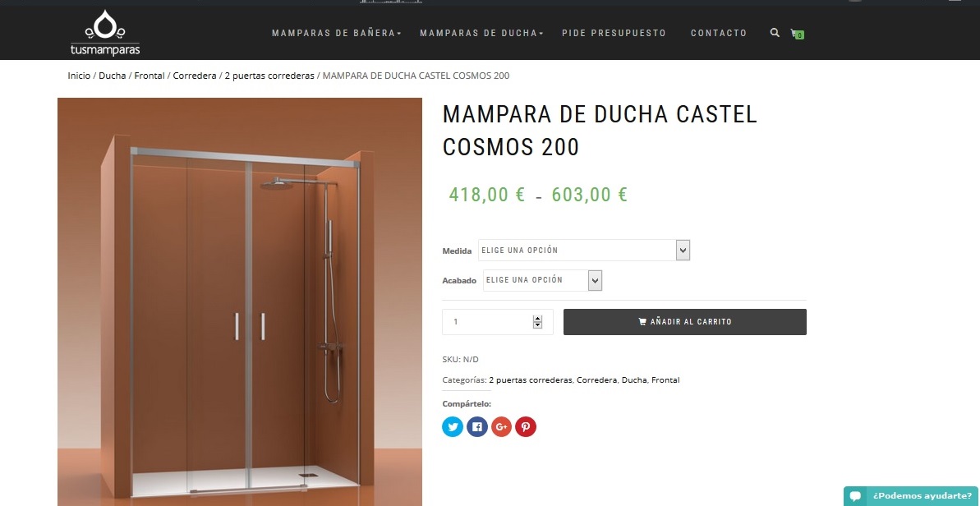Add product with Añadir al carrito
This screenshot has width=980, height=506.
[x=685, y=322]
